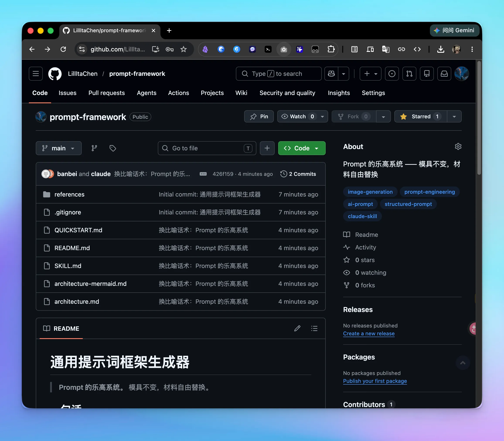The width and height of the screenshot is (504, 441).
Task: Open the Pull requests icon in header
Action: click(x=409, y=74)
